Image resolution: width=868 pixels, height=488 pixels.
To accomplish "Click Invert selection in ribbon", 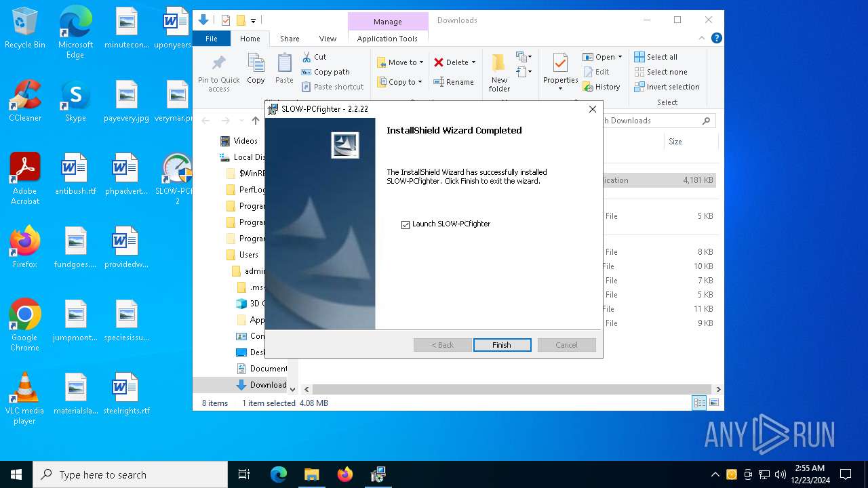I will pos(667,87).
